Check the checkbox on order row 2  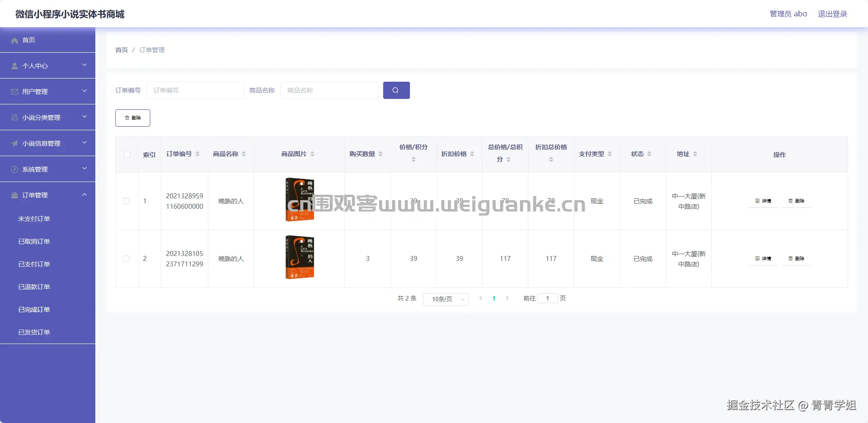click(127, 259)
